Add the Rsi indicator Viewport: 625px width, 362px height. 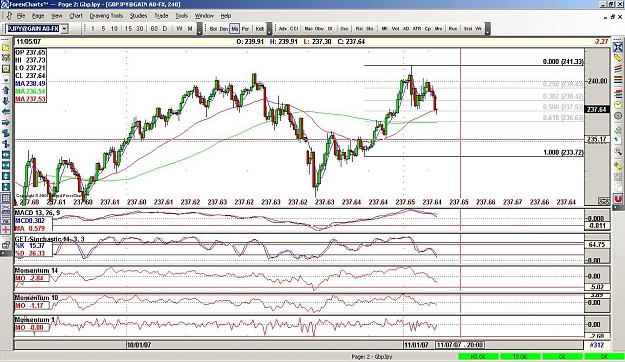click(359, 29)
